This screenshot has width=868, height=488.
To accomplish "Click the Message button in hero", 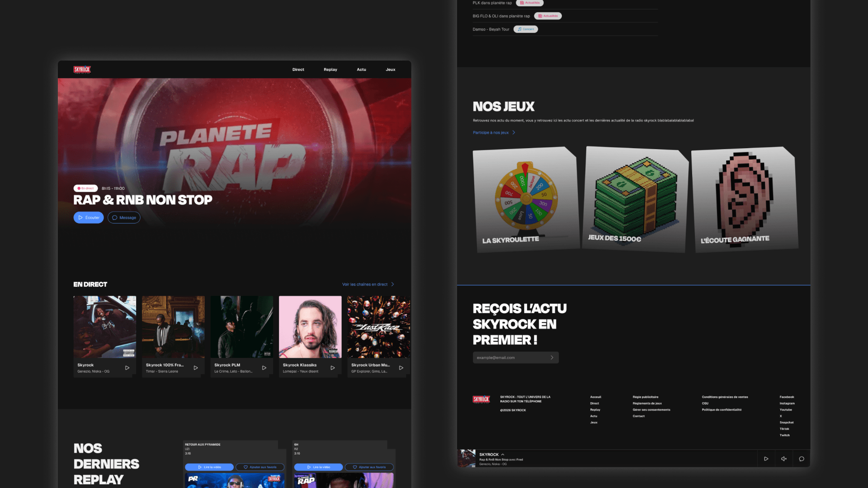I will point(124,217).
